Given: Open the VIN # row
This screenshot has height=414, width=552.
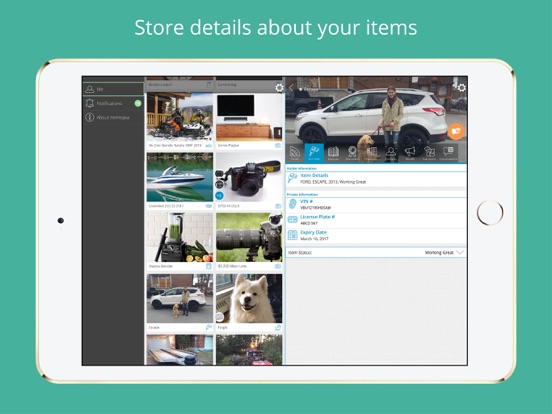Looking at the screenshot, I should pos(376,205).
